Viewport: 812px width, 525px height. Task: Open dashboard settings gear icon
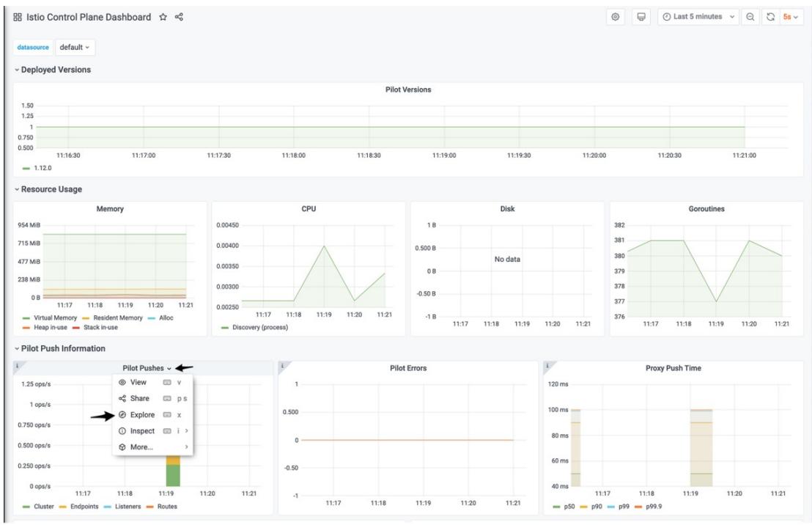point(618,17)
